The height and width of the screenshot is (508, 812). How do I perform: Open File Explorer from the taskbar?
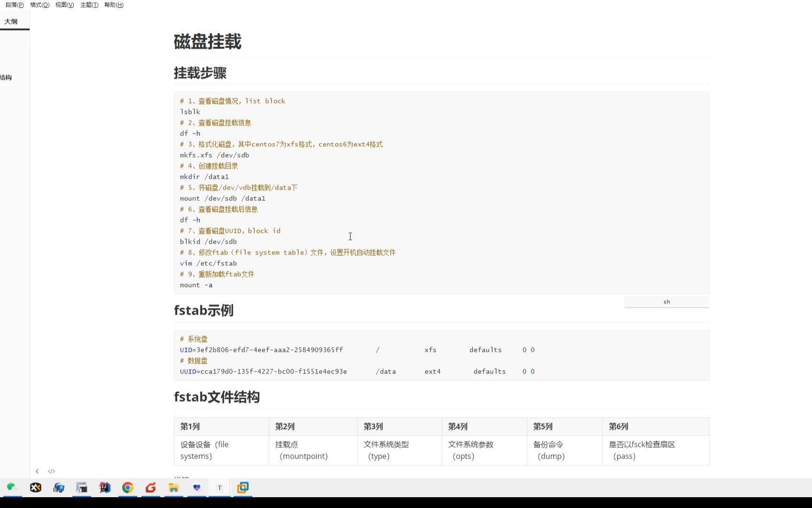click(x=174, y=488)
